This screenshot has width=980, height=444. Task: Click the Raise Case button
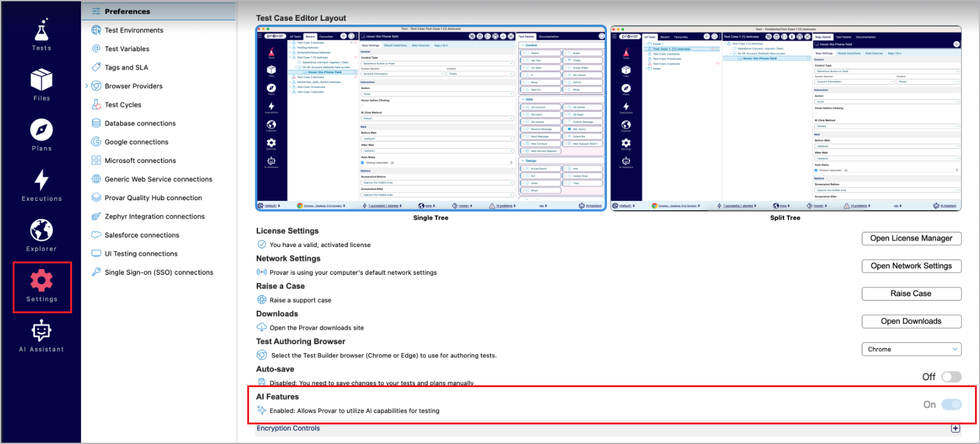coord(911,293)
